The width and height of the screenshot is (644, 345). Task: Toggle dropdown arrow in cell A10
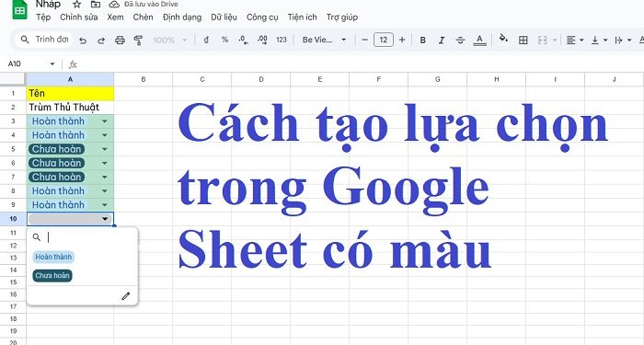point(105,219)
